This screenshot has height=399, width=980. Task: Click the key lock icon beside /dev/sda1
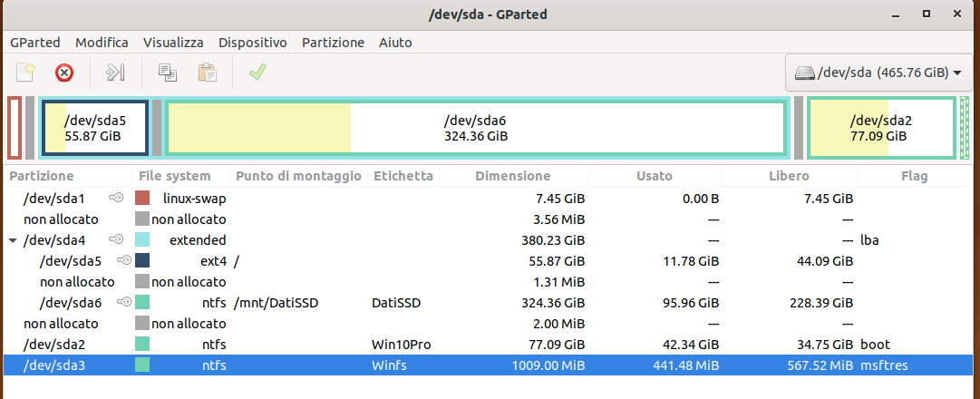[116, 199]
